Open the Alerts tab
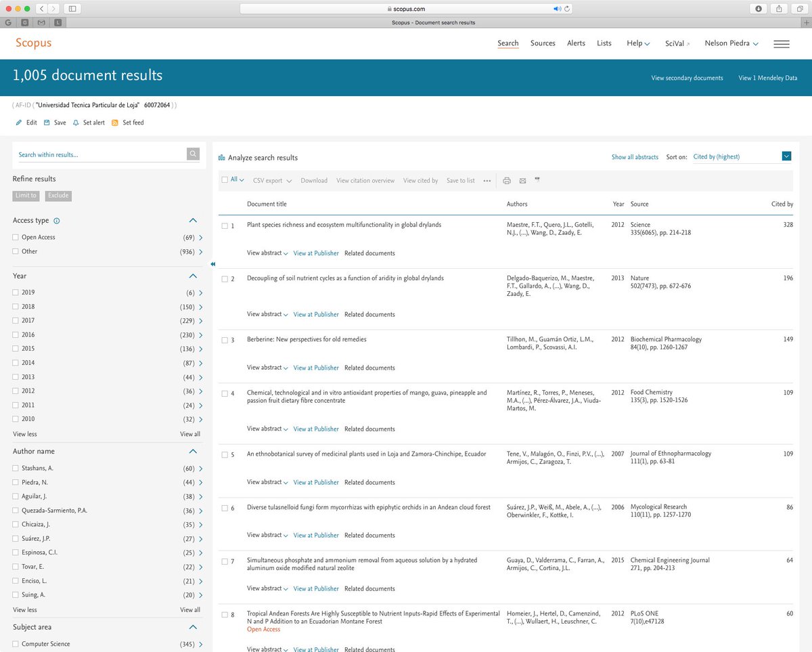812x652 pixels. [x=576, y=43]
